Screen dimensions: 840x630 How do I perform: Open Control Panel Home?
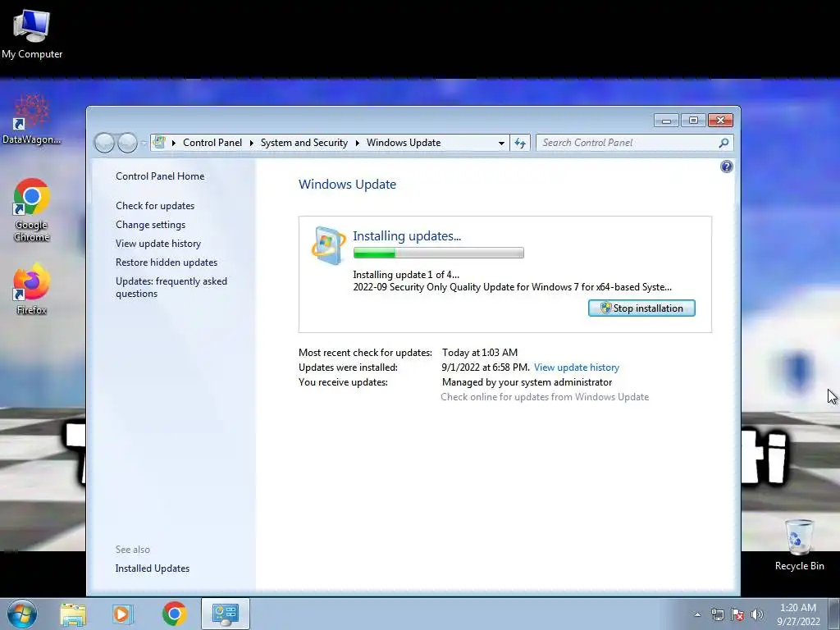click(160, 176)
